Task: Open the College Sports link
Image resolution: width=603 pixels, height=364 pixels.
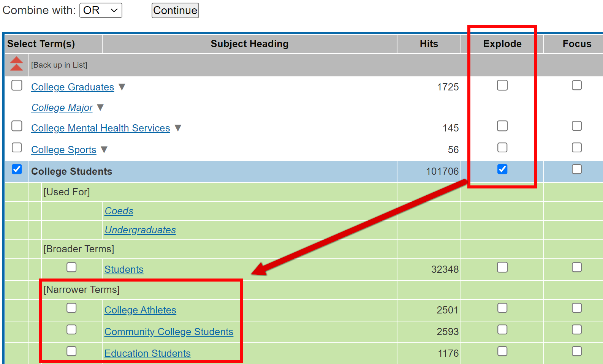Action: pyautogui.click(x=64, y=150)
